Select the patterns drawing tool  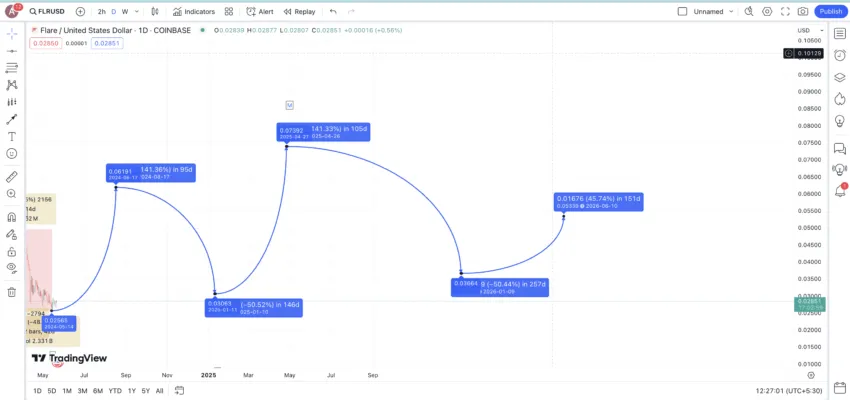click(x=11, y=85)
